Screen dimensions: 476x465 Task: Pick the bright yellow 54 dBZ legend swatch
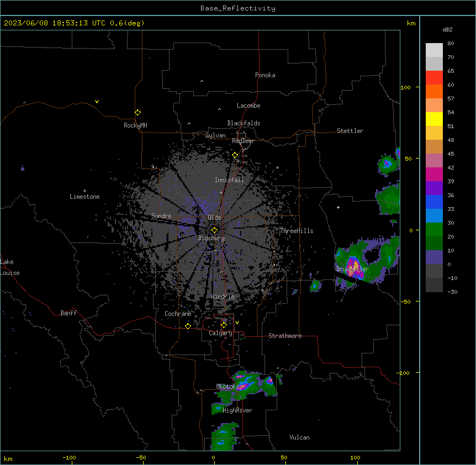(434, 119)
